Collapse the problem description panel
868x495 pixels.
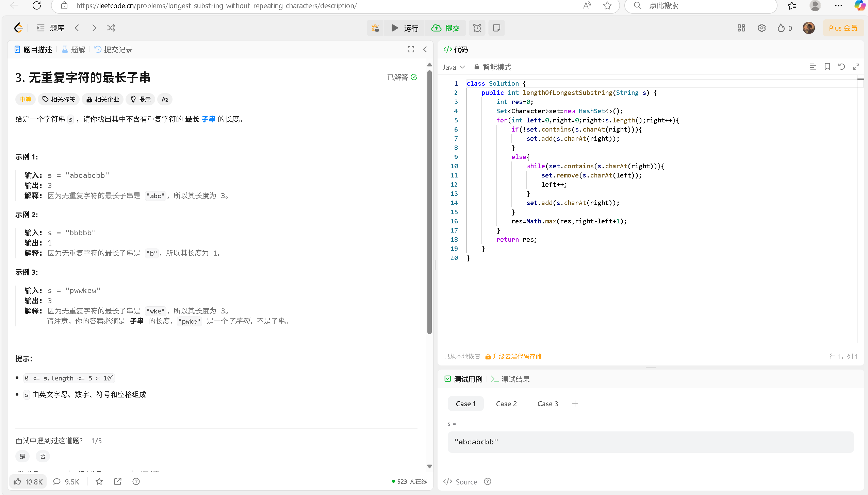point(425,49)
